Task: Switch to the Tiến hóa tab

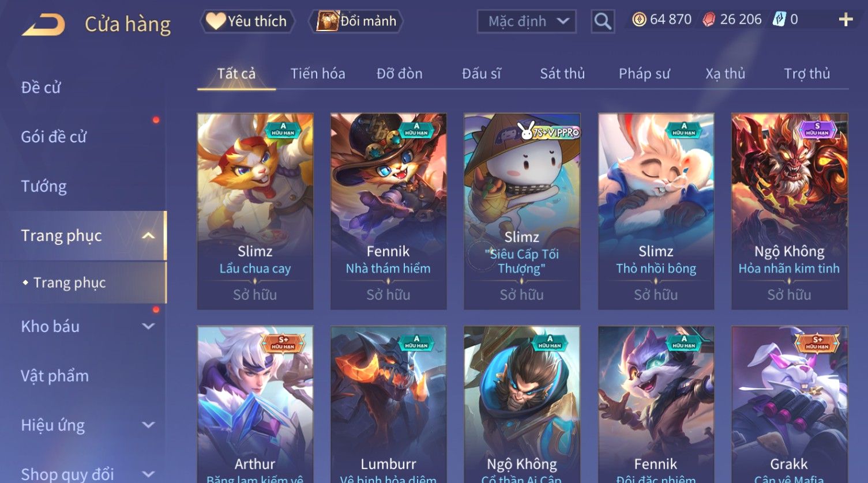Action: pyautogui.click(x=318, y=74)
